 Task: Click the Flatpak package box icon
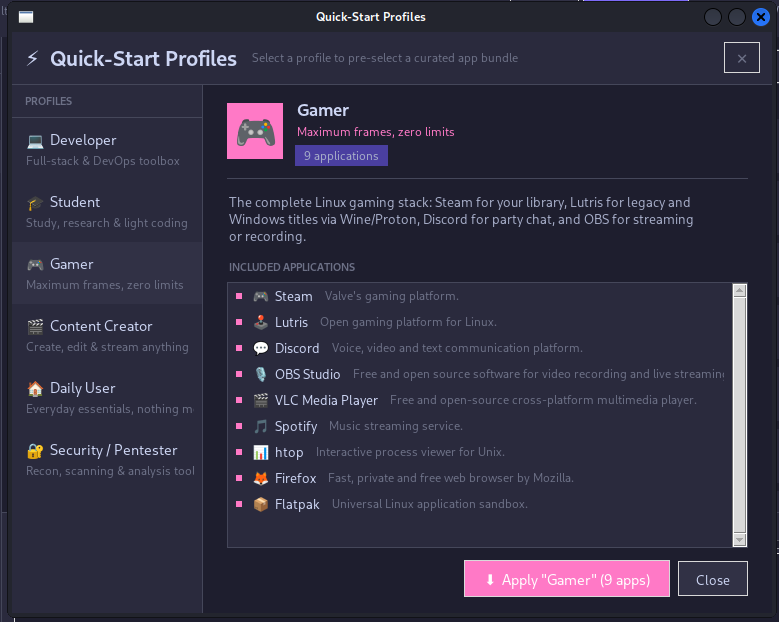click(261, 504)
